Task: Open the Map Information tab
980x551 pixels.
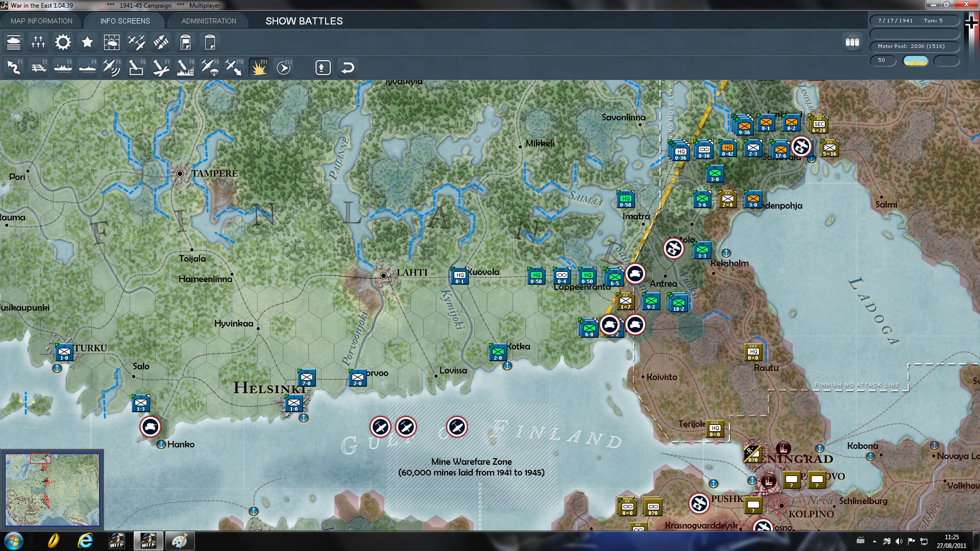Action: click(x=41, y=21)
